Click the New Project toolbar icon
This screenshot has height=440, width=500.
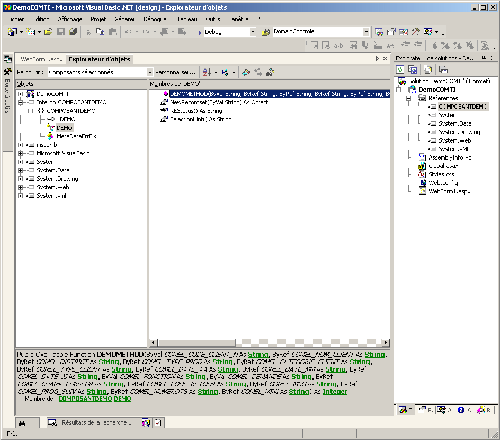pos(12,32)
